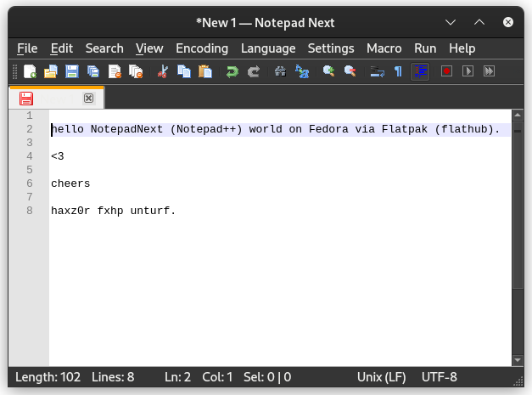The image size is (532, 395).
Task: Open the Encoding menu
Action: 202,48
